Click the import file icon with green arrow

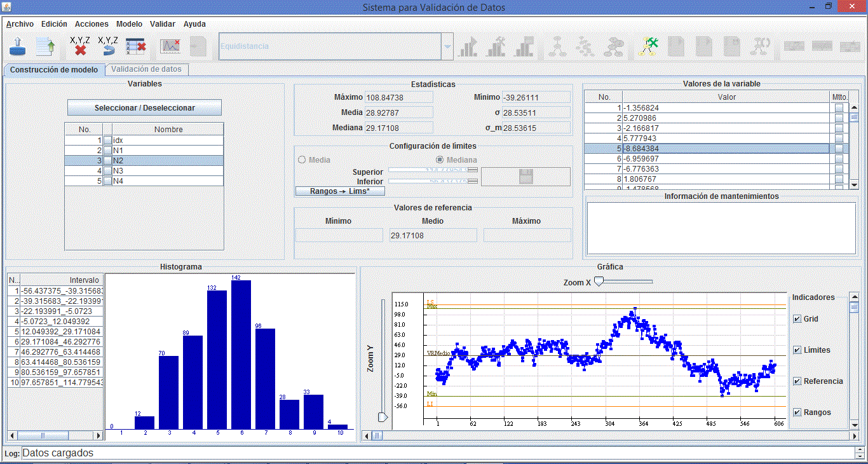(x=45, y=46)
